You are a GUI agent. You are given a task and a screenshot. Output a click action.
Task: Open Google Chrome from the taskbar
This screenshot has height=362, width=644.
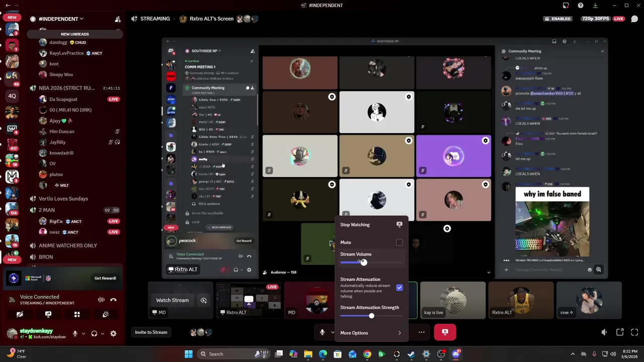tap(367, 354)
